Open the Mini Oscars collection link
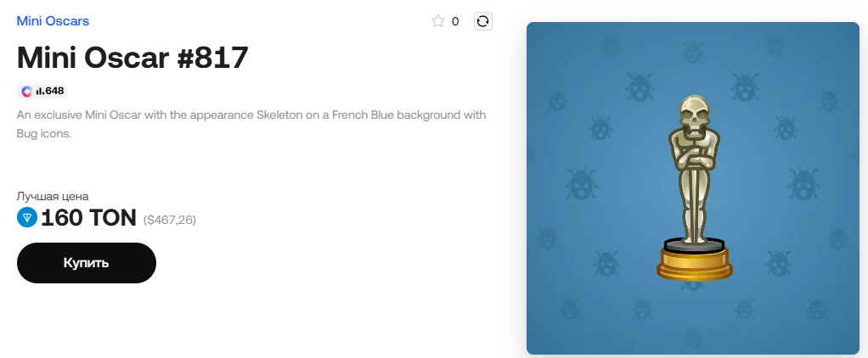This screenshot has height=358, width=868. [x=53, y=21]
